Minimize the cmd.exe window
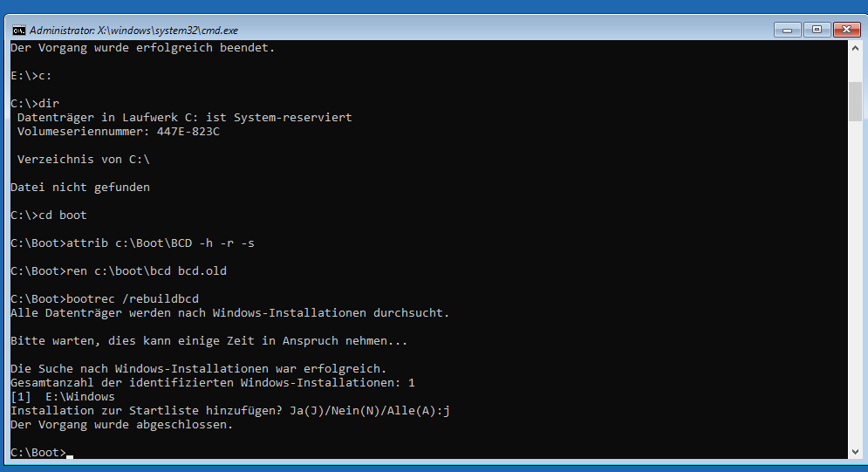868x472 pixels. (788, 29)
